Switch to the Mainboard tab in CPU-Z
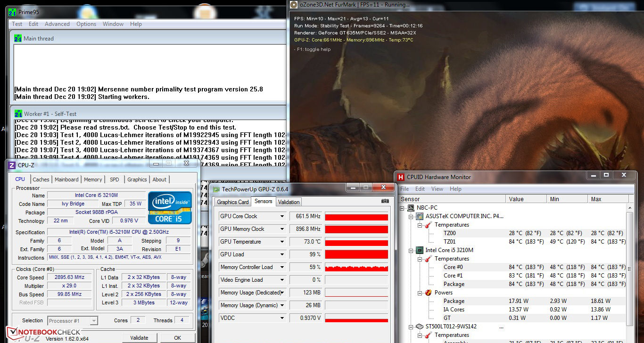The height and width of the screenshot is (343, 644). pyautogui.click(x=66, y=180)
